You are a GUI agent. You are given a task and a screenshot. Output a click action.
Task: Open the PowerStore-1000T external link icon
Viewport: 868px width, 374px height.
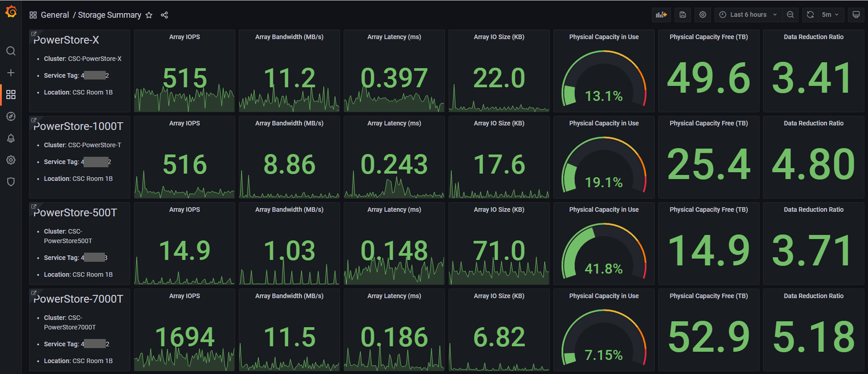(x=34, y=120)
